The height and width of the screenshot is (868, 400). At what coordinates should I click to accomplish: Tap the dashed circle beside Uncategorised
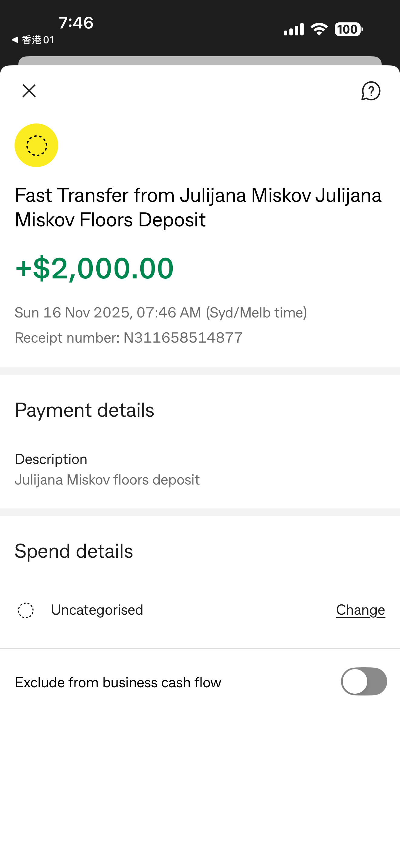coord(26,610)
